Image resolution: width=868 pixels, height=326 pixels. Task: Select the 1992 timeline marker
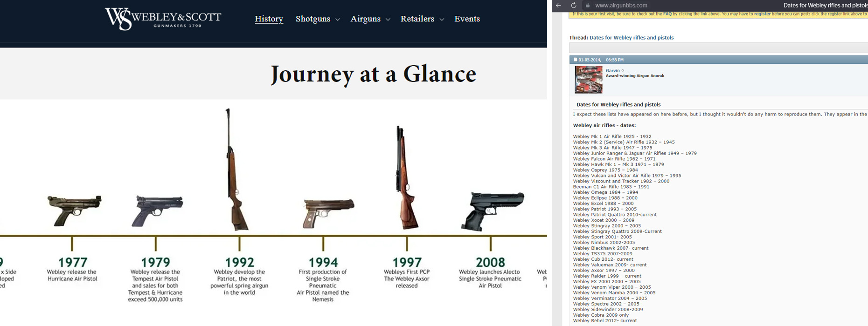point(239,262)
